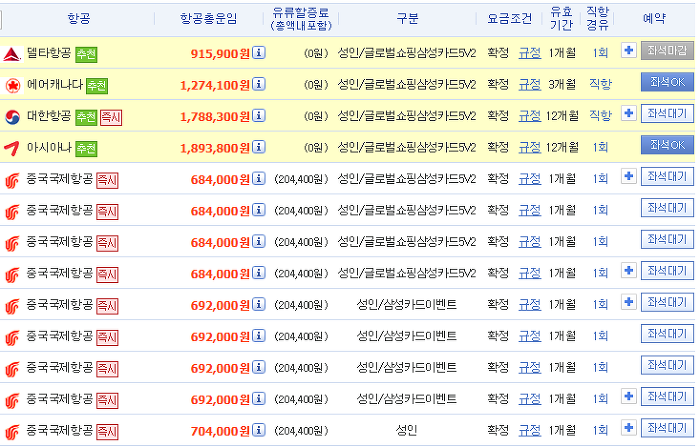Screen dimensions: 700x447
Task: Click the 12개월 validity in the 아시아나 row
Action: 562,147
